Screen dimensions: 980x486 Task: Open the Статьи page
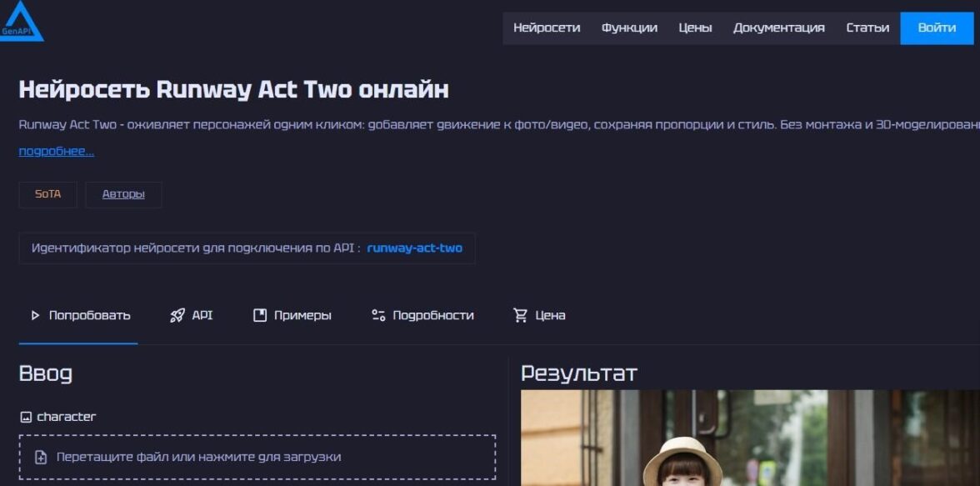coord(867,28)
